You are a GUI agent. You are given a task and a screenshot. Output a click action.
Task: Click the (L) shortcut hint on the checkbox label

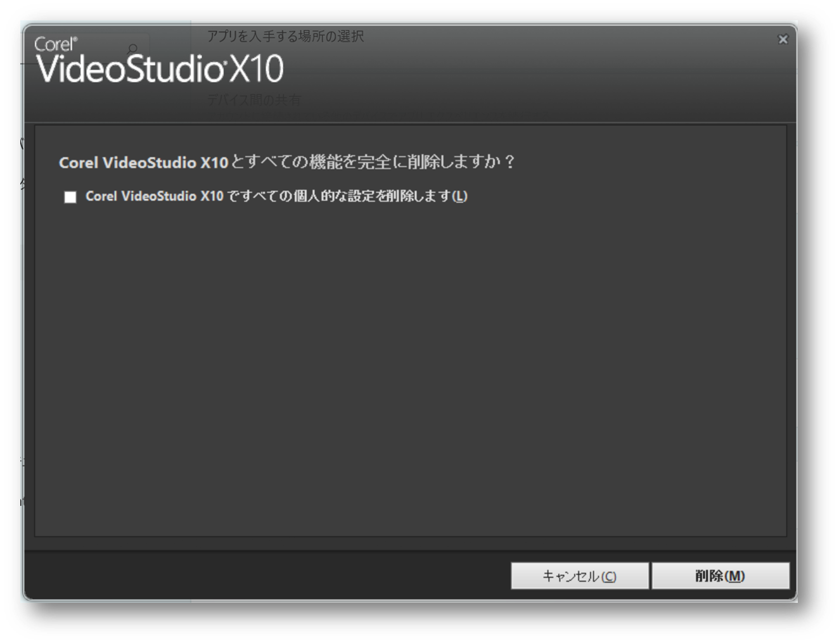460,196
